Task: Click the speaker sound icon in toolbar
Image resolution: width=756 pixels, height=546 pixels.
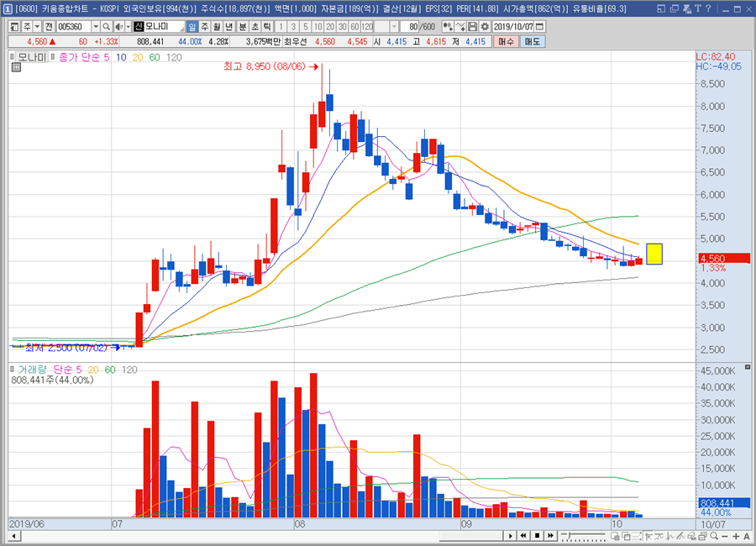Action: [118, 27]
